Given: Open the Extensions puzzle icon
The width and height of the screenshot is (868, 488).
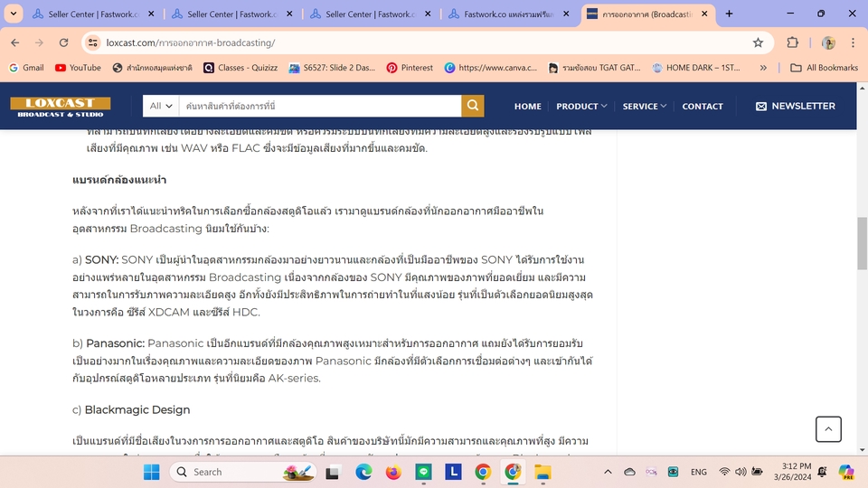Looking at the screenshot, I should pyautogui.click(x=793, y=42).
